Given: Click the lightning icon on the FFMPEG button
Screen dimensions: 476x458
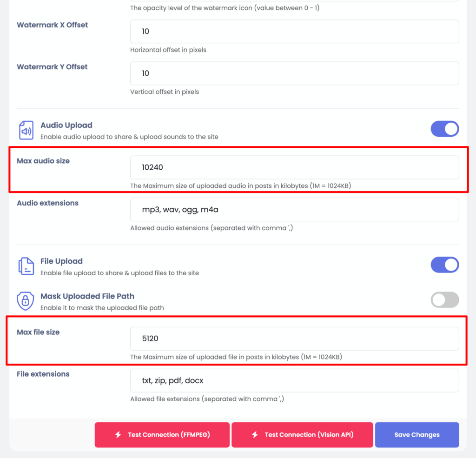Looking at the screenshot, I should pos(118,435).
